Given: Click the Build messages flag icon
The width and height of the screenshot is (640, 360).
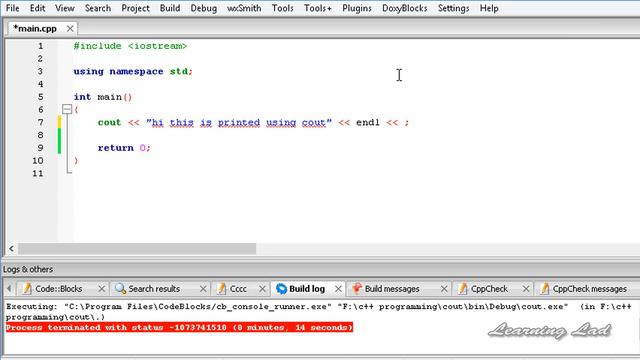Looking at the screenshot, I should coord(357,289).
